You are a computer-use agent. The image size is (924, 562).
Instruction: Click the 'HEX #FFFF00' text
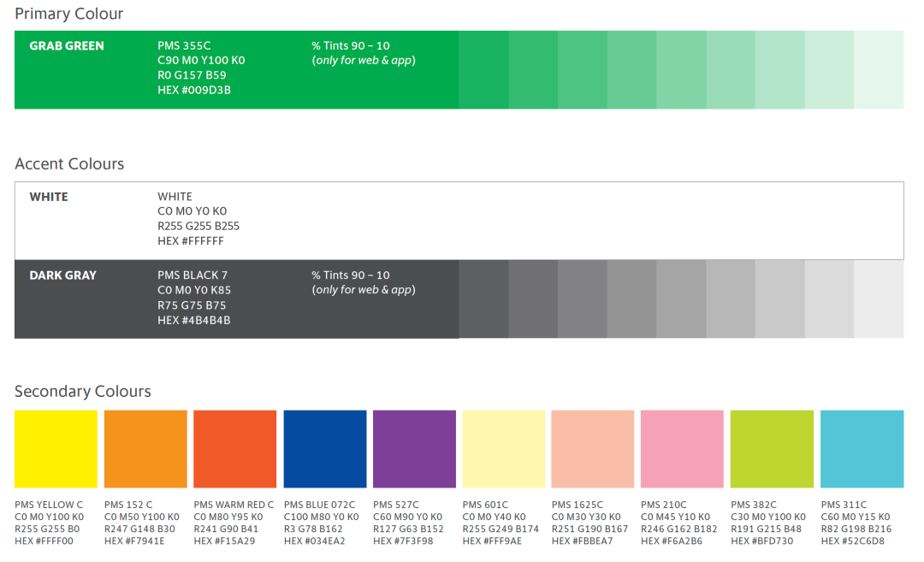(x=44, y=541)
